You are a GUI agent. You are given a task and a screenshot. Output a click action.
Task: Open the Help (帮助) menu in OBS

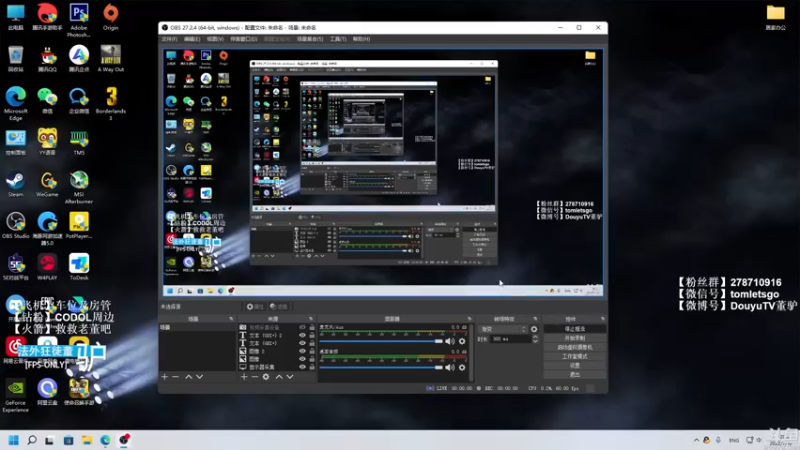361,39
